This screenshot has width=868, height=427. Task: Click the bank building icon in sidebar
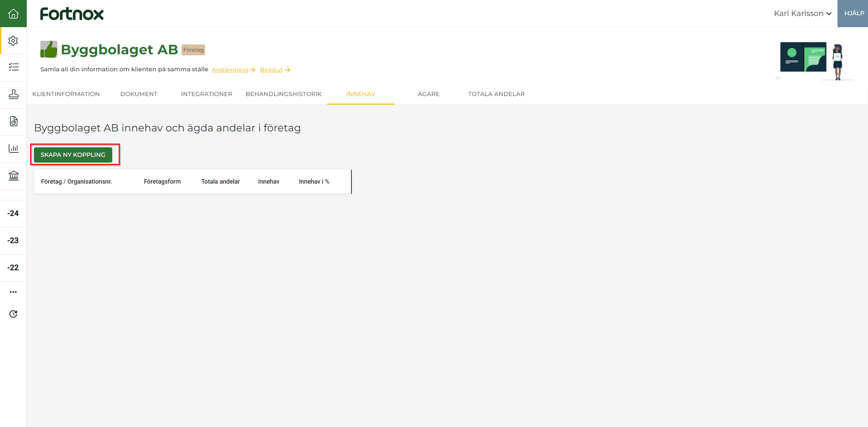tap(13, 176)
